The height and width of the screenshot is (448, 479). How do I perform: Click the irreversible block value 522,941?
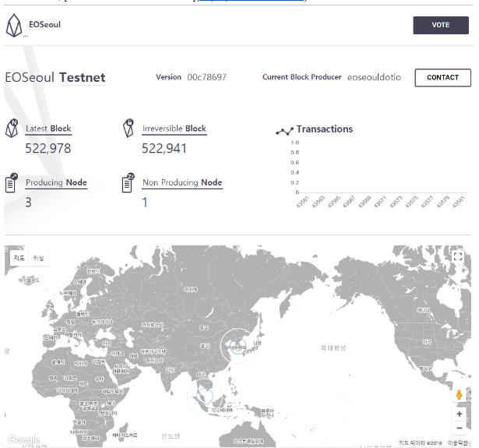(x=164, y=149)
